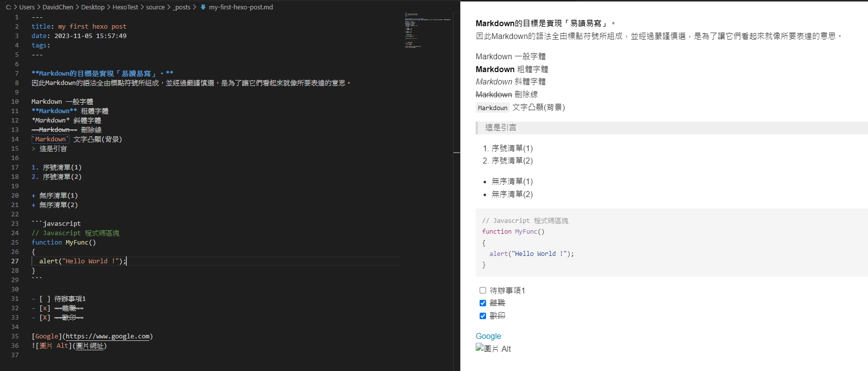Click the > 這是引言 editor line

[49, 149]
